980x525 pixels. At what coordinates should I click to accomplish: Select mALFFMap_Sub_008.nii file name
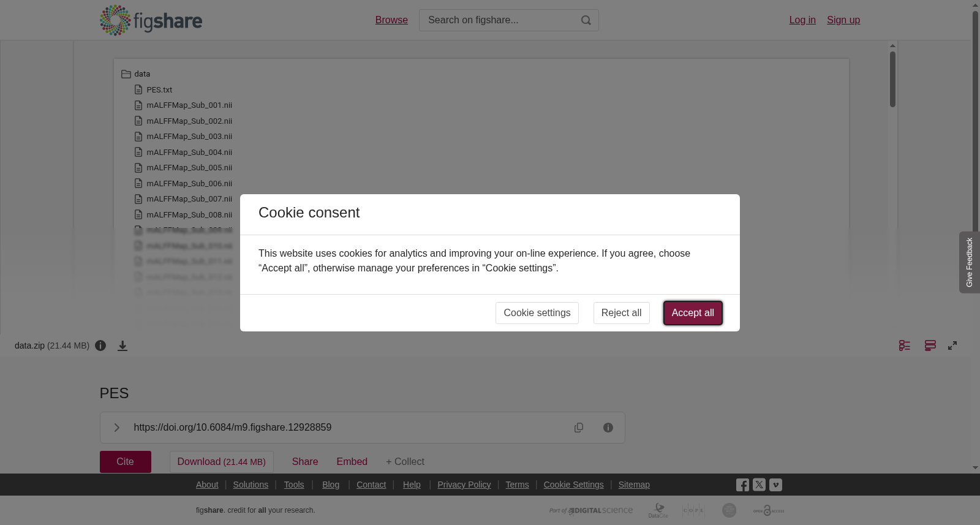[189, 215]
